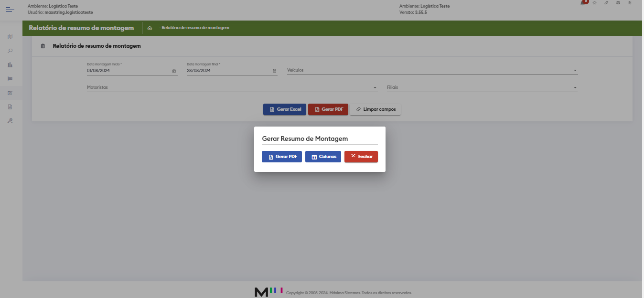Open the tools wrench icon in sidebar
The image size is (644, 298).
10,120
